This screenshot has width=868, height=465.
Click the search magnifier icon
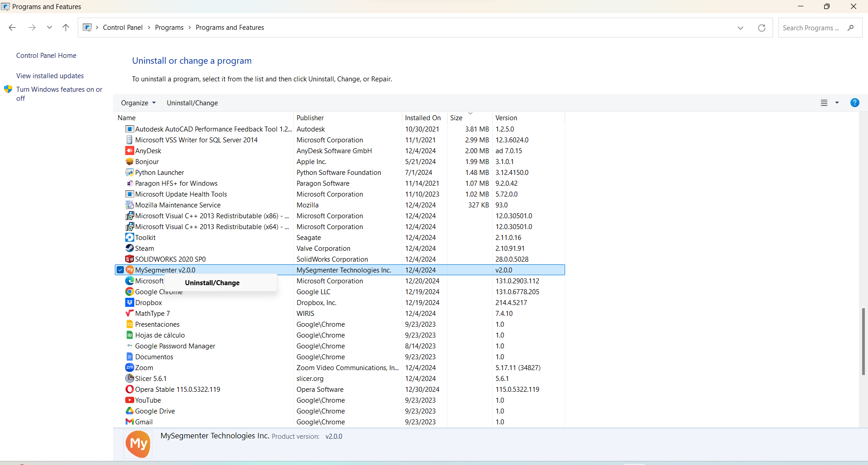851,28
